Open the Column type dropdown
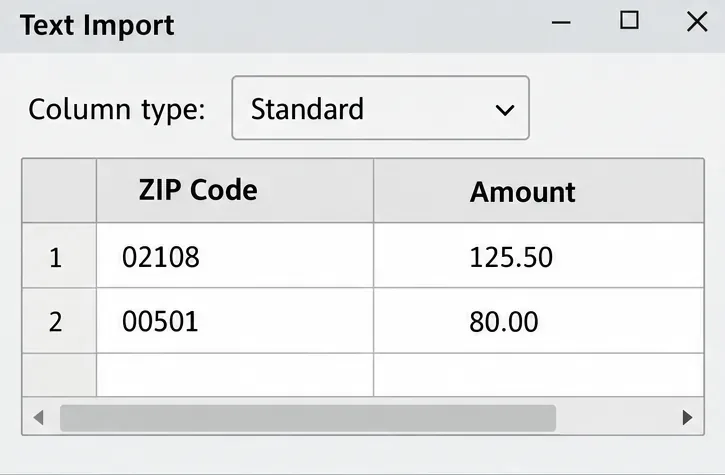 [x=380, y=108]
